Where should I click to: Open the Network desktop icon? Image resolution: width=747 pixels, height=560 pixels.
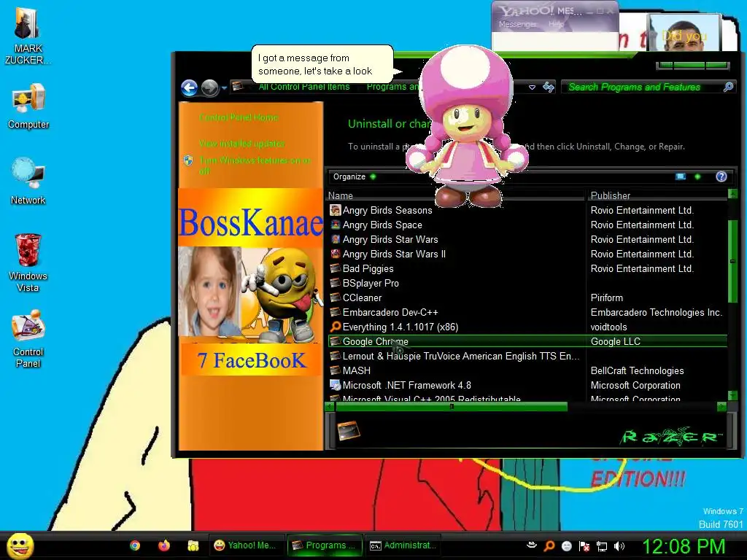[28, 181]
